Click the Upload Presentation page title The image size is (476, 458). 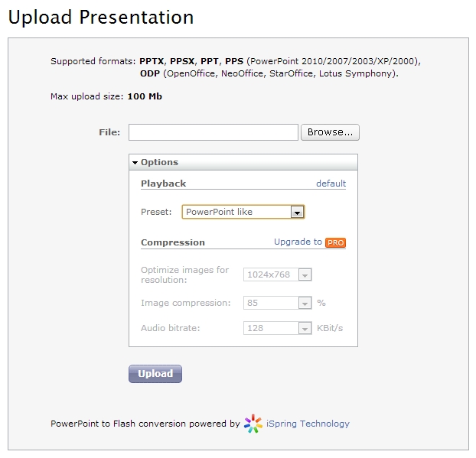click(x=101, y=17)
